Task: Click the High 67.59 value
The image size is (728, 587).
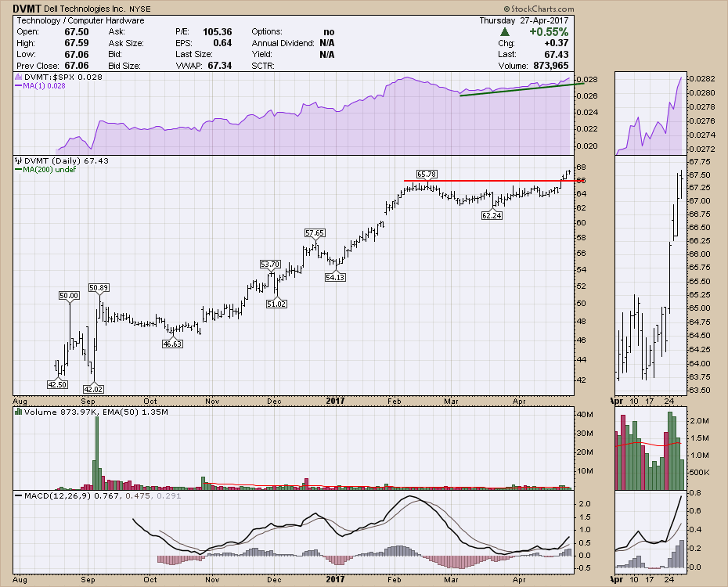Action: 77,43
